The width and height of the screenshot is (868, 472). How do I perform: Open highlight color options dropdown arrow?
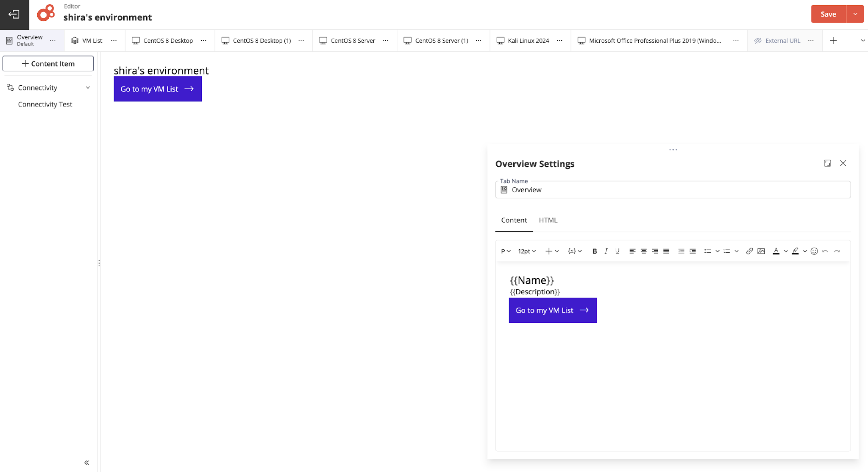pos(805,251)
